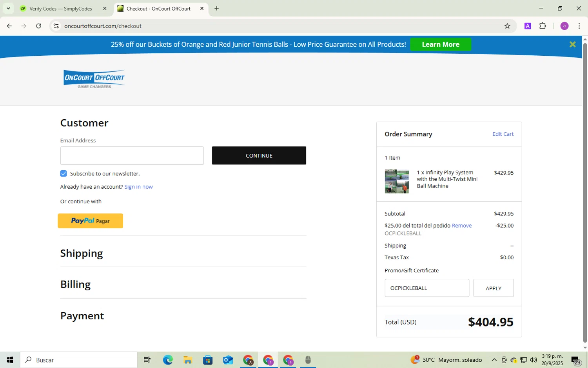Open site information icon in address bar
The height and width of the screenshot is (368, 588).
[x=56, y=26]
